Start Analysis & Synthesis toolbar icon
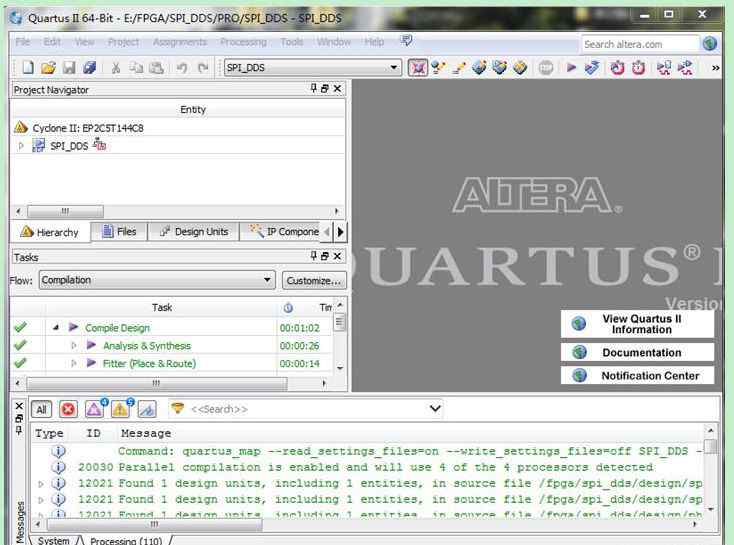Viewport: 734px width, 545px height. (x=592, y=68)
